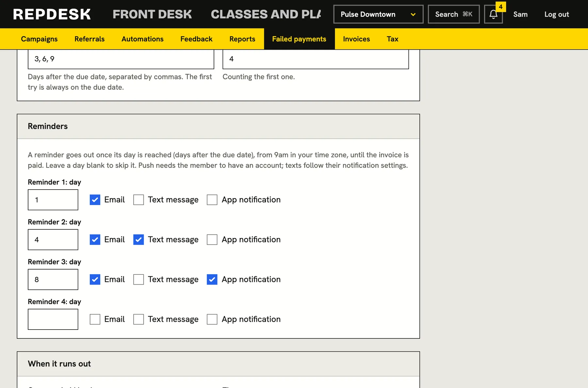Click the Reminder 1 day field
Viewport: 588px width, 388px height.
click(53, 200)
